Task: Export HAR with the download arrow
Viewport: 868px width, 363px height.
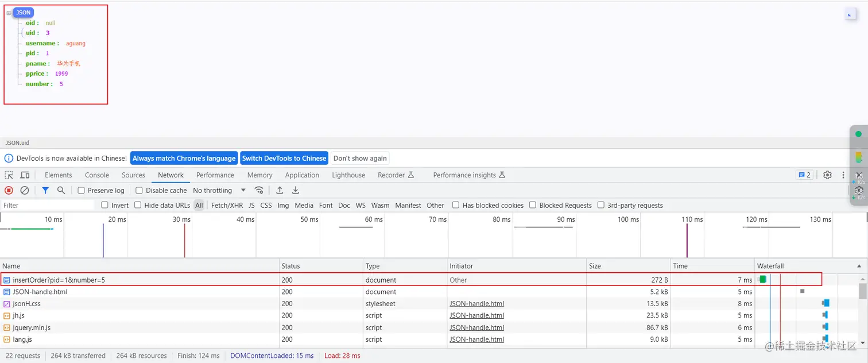Action: pyautogui.click(x=296, y=190)
